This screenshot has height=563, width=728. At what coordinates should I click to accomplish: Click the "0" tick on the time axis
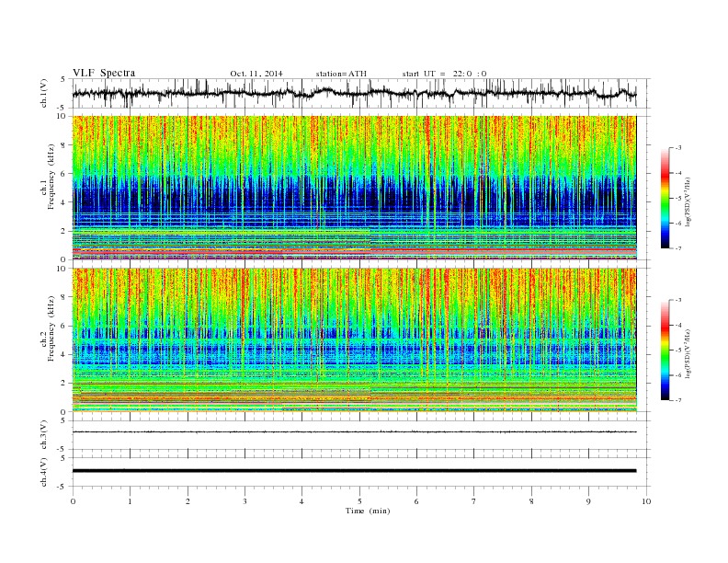tap(73, 501)
